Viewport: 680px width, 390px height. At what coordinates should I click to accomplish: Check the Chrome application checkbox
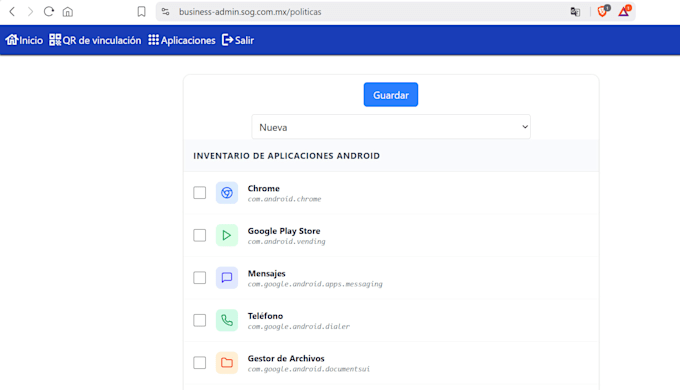(x=199, y=193)
